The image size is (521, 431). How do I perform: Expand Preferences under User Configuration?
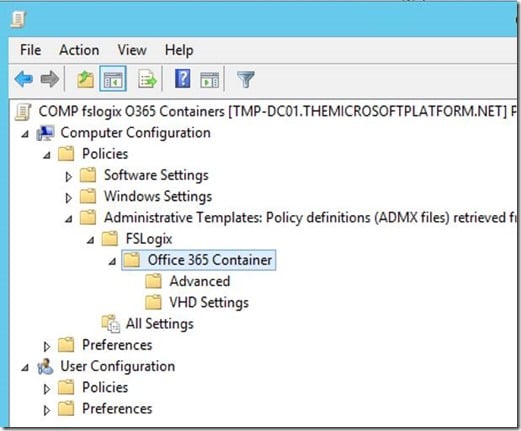(47, 410)
